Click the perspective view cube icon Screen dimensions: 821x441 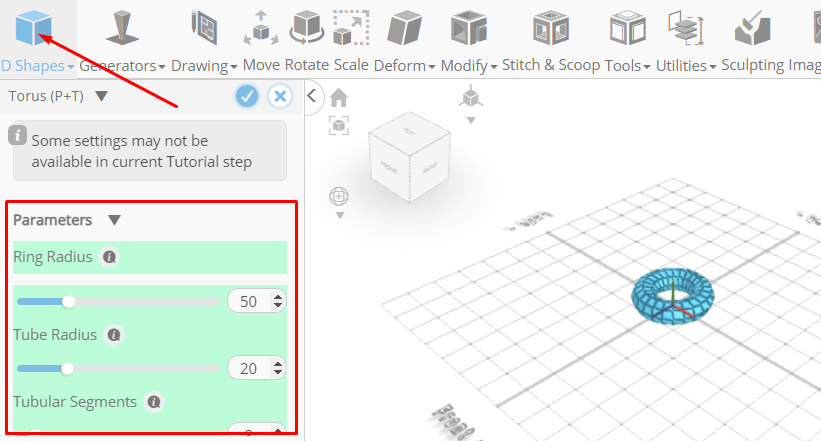click(471, 97)
